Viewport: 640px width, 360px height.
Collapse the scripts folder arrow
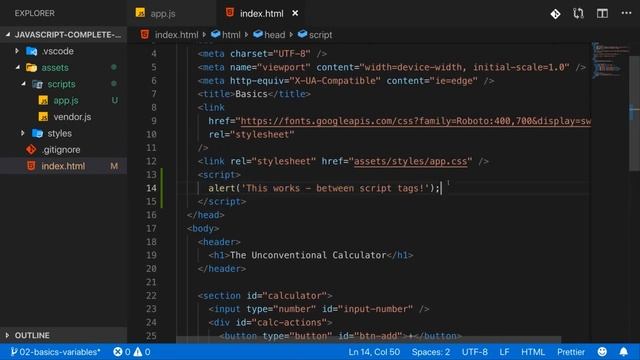pyautogui.click(x=24, y=84)
